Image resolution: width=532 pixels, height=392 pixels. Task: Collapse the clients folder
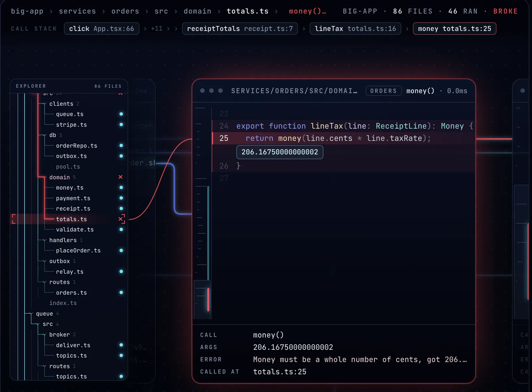click(45, 104)
